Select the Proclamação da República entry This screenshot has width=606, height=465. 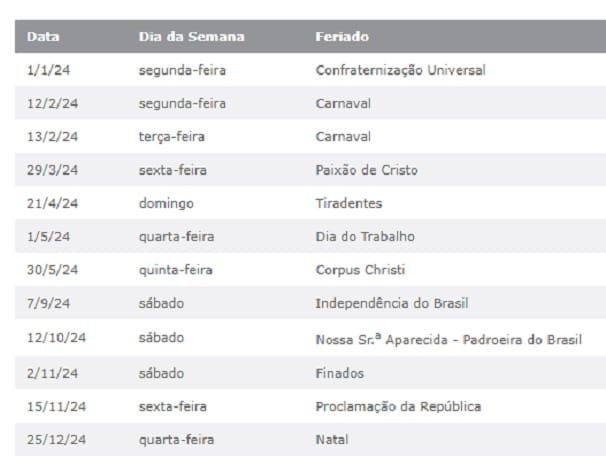pyautogui.click(x=398, y=407)
